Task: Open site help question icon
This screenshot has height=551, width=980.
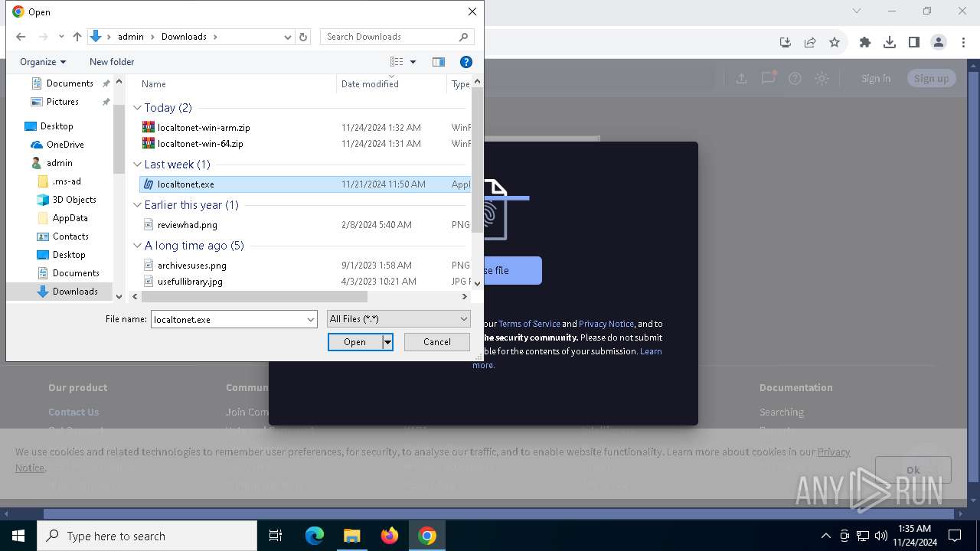Action: (795, 78)
